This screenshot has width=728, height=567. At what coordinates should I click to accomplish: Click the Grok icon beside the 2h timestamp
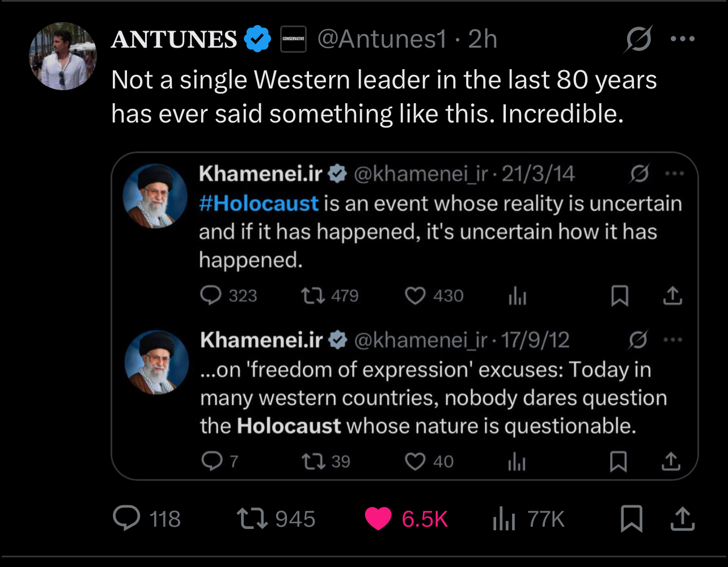click(638, 39)
